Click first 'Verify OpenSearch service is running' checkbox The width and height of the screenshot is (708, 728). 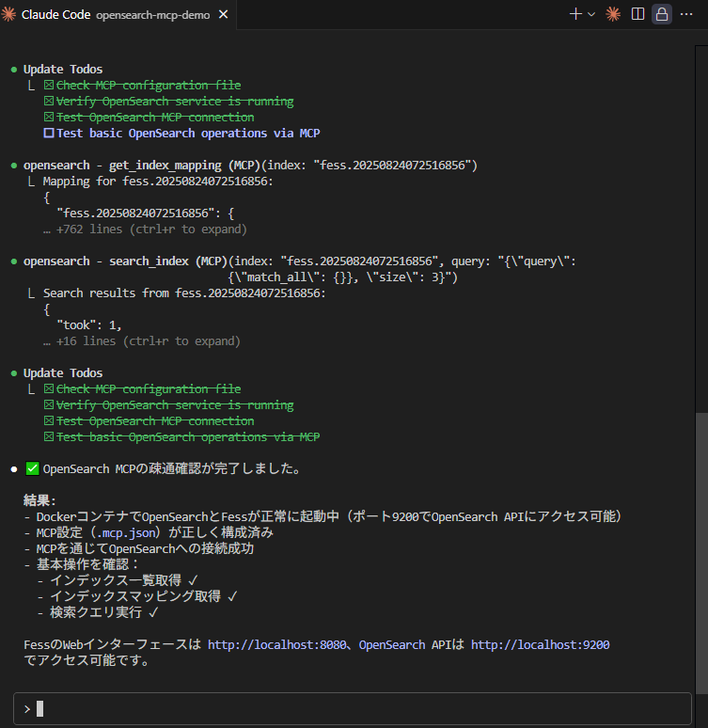[48, 102]
